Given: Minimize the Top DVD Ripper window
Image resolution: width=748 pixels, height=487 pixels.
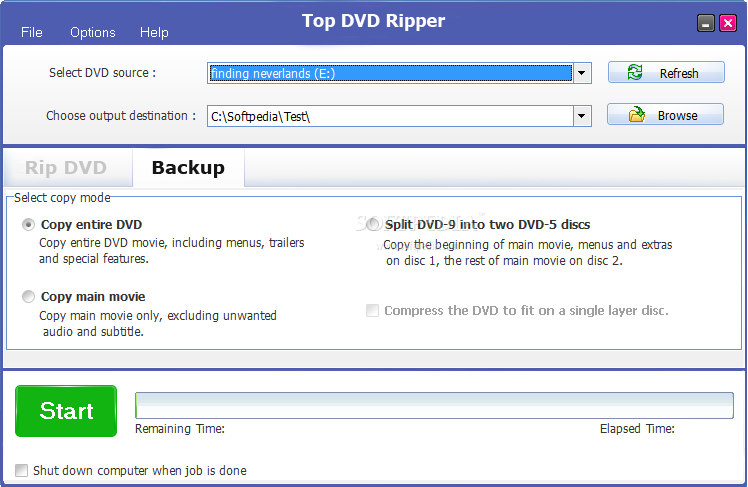Looking at the screenshot, I should coord(706,23).
